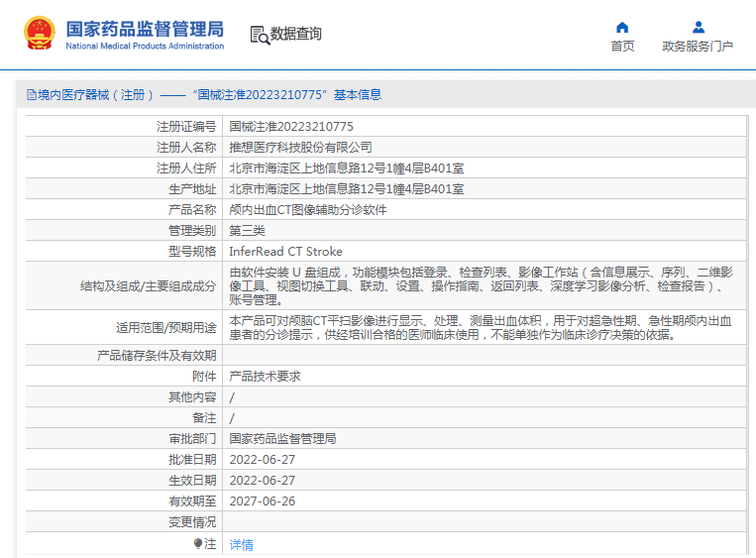Go to 首页 via home icon
Image resolution: width=756 pixels, height=558 pixels.
click(x=622, y=27)
